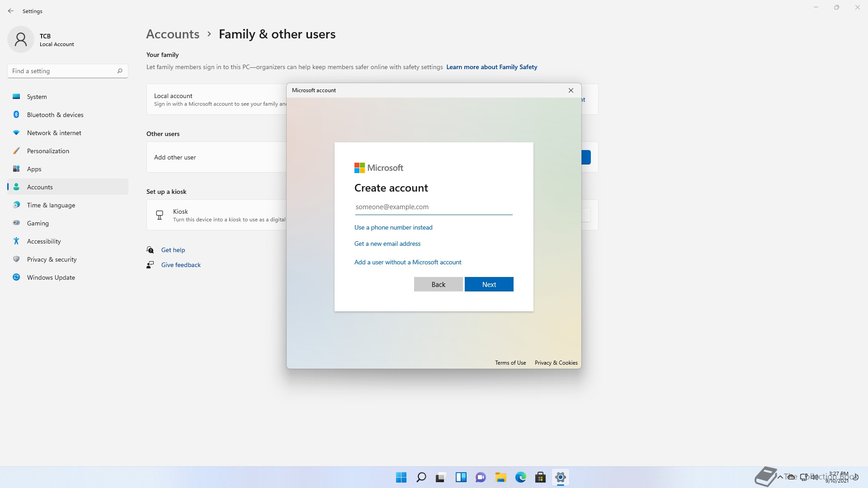
Task: Choose Use a phone number instead
Action: (393, 227)
